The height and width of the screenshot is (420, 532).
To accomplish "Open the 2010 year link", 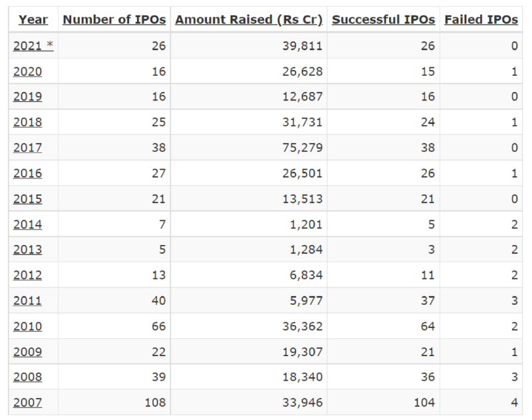I will click(x=27, y=326).
